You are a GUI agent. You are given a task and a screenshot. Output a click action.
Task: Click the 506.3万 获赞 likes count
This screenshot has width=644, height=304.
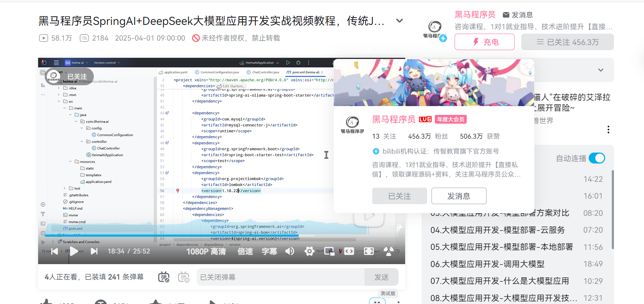(480, 136)
